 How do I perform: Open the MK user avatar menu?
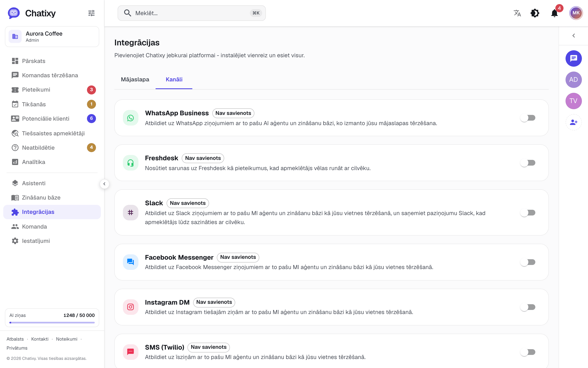[576, 13]
